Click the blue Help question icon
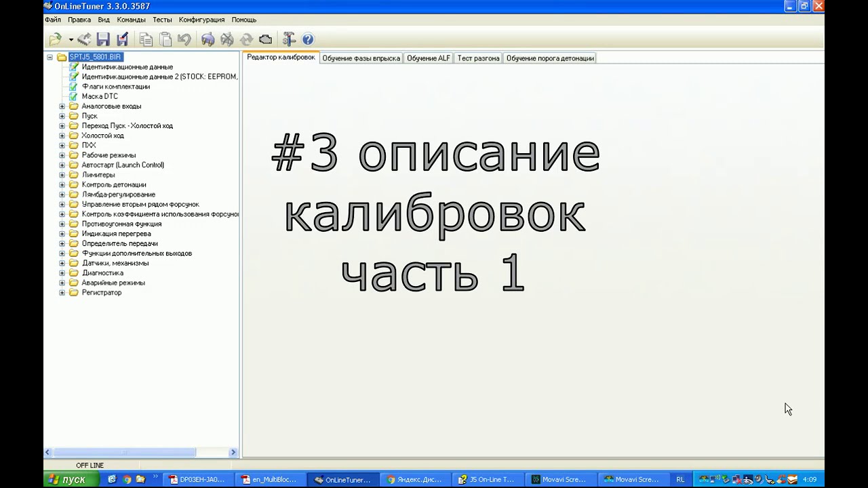 click(308, 39)
